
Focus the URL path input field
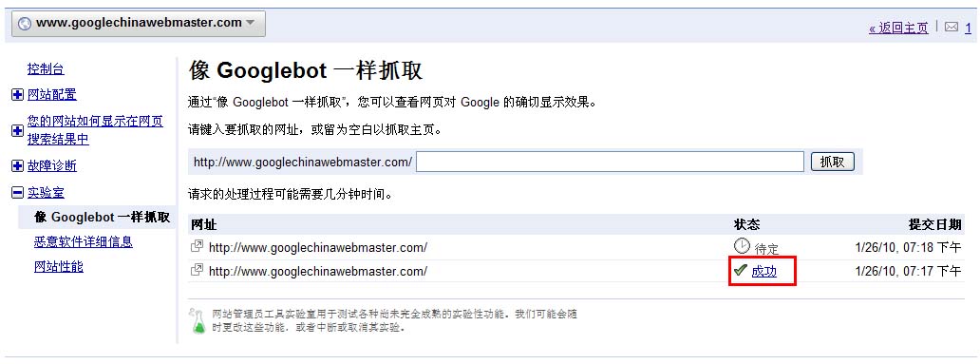(x=610, y=162)
